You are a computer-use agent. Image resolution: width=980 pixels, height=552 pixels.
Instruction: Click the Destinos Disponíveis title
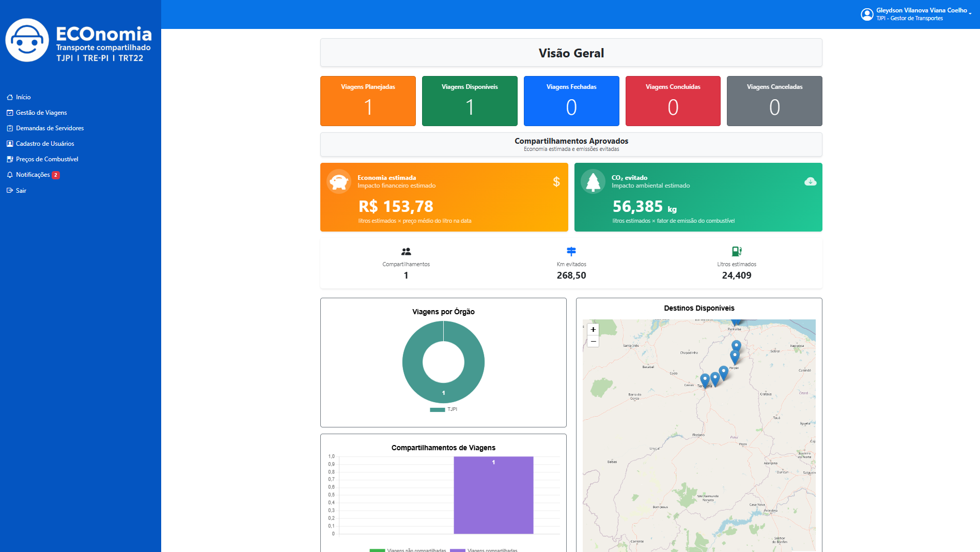pyautogui.click(x=699, y=308)
